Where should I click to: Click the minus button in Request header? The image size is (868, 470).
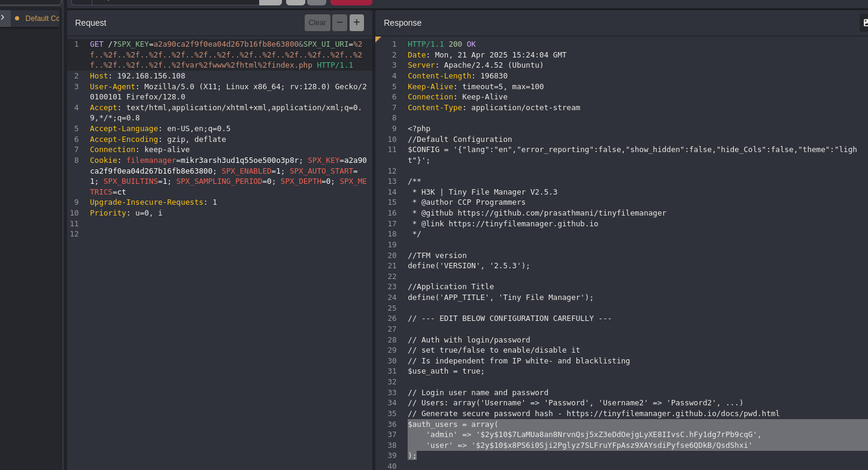[x=339, y=23]
